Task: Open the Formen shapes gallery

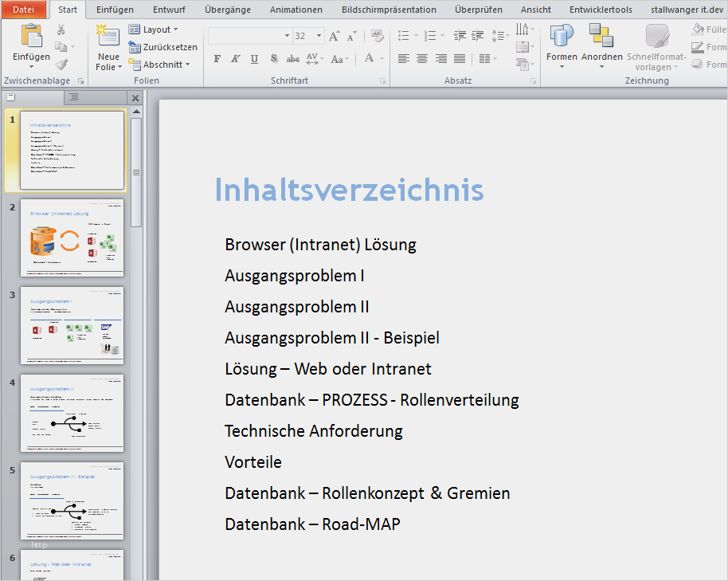Action: (x=562, y=37)
